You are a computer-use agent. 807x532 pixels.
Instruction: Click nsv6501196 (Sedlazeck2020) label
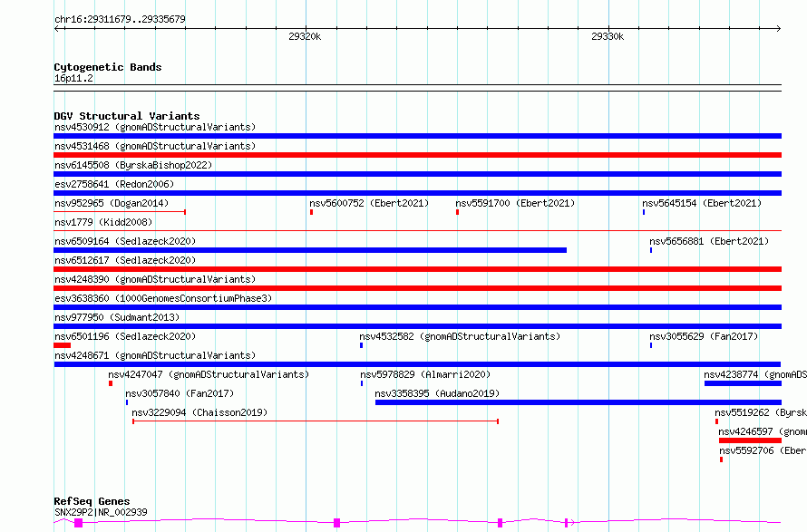[125, 336]
